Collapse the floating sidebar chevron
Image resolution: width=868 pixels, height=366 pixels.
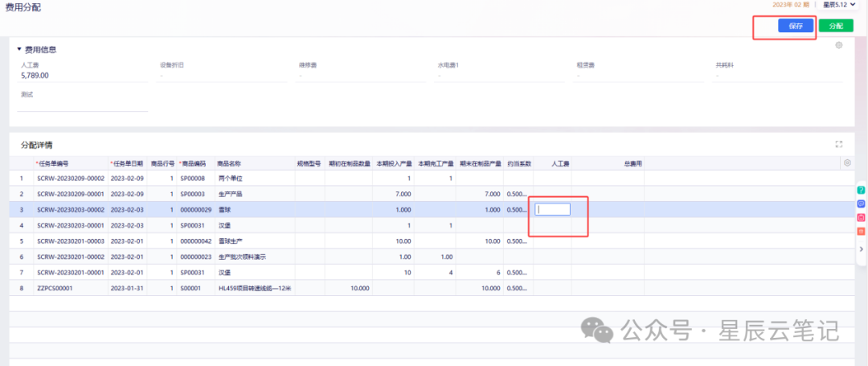coord(861,249)
